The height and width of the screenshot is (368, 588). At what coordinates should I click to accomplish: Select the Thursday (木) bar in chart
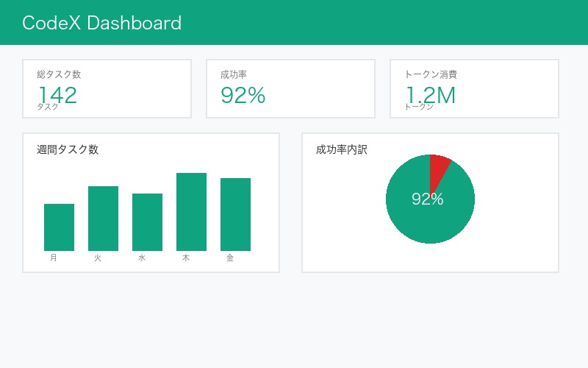click(191, 212)
